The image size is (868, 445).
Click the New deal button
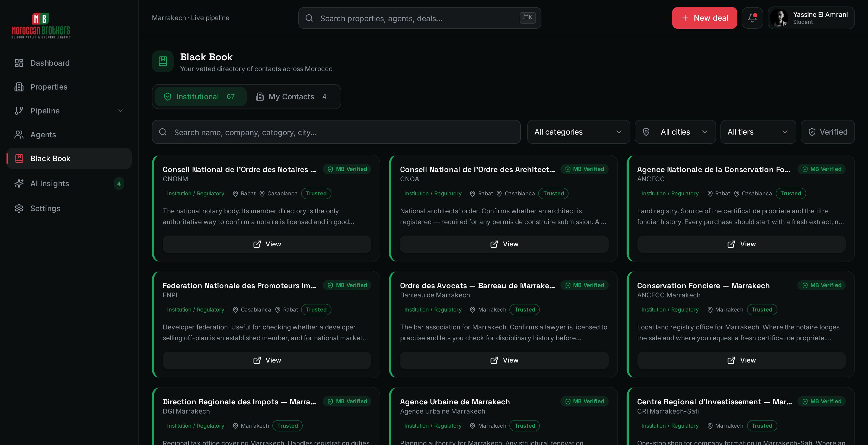point(704,18)
